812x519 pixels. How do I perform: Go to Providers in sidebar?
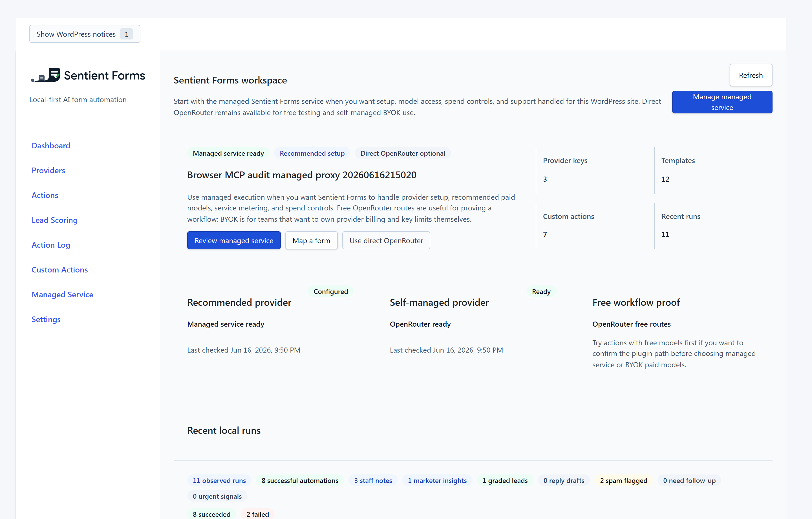[48, 170]
